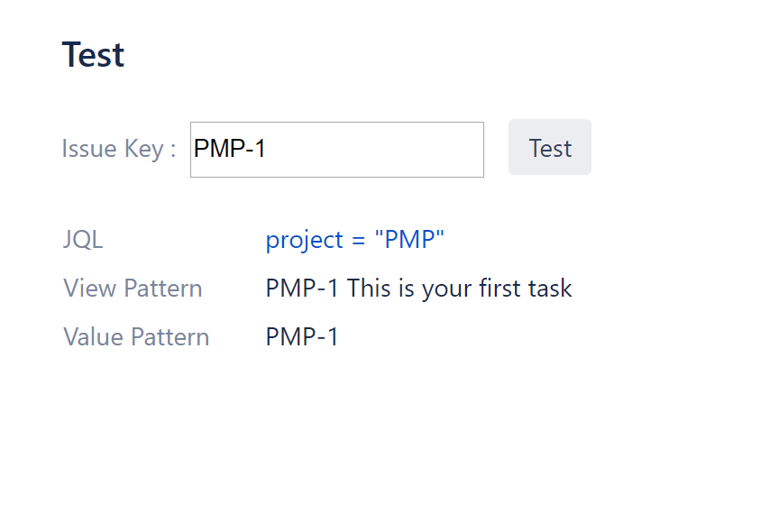Follow the blue project = "PMP" hyperlink
The width and height of the screenshot is (779, 532).
354,239
